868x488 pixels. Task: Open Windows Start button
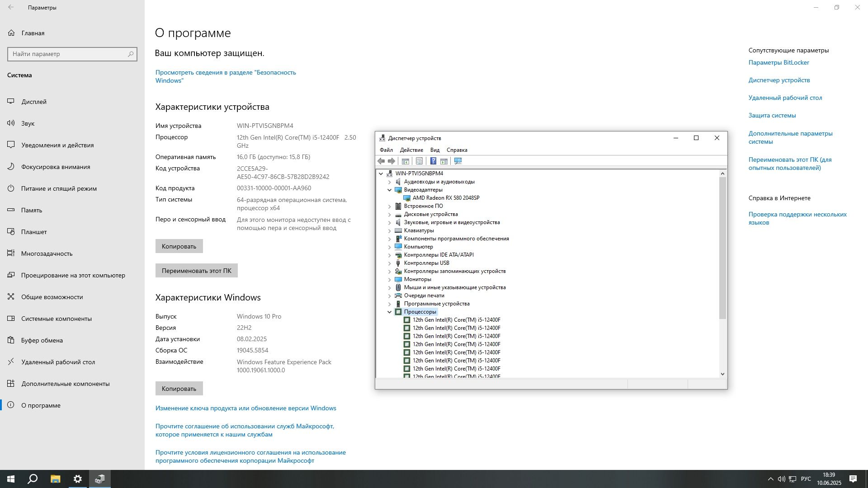(x=11, y=479)
